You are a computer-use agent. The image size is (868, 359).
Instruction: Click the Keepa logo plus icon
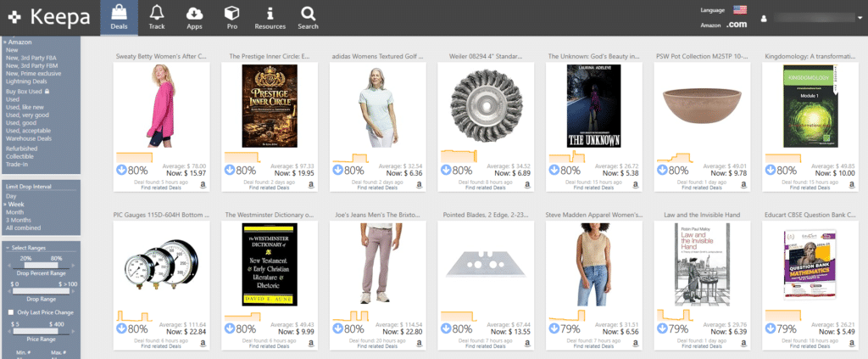(15, 17)
